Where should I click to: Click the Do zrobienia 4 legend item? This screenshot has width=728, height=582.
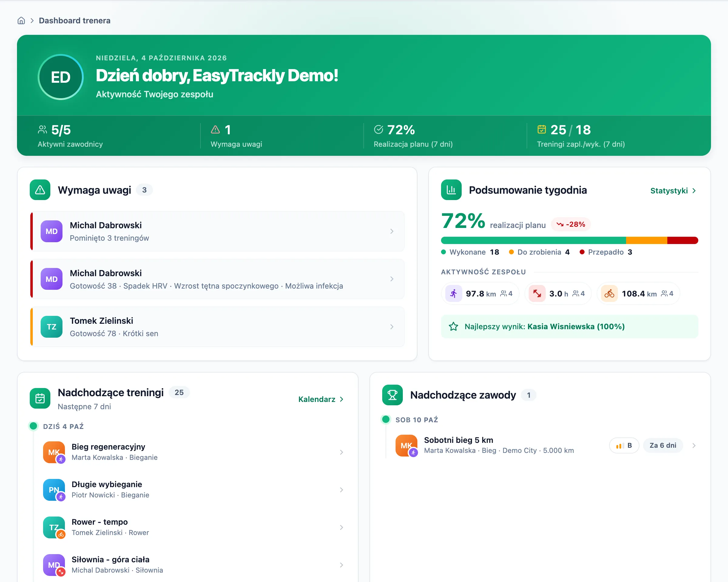[x=539, y=252]
